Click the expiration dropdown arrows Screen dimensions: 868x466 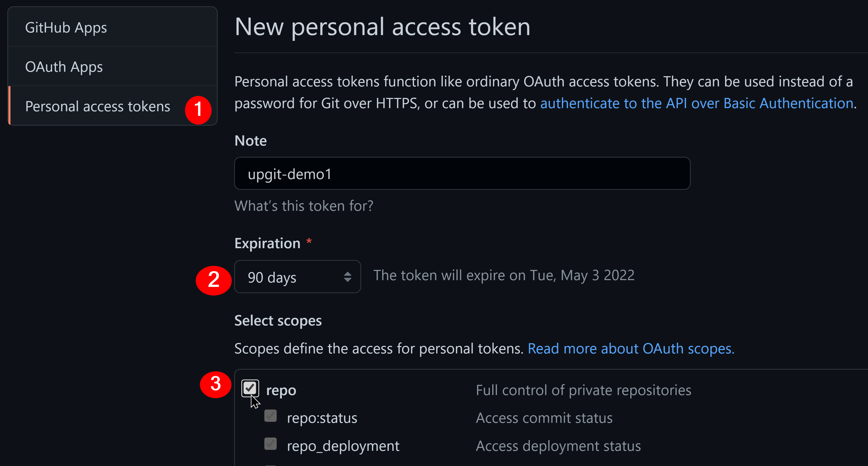347,277
